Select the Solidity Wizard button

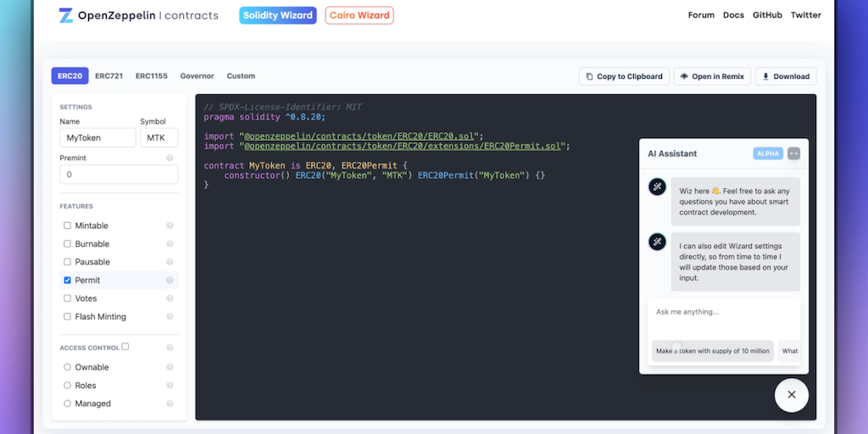pyautogui.click(x=278, y=15)
